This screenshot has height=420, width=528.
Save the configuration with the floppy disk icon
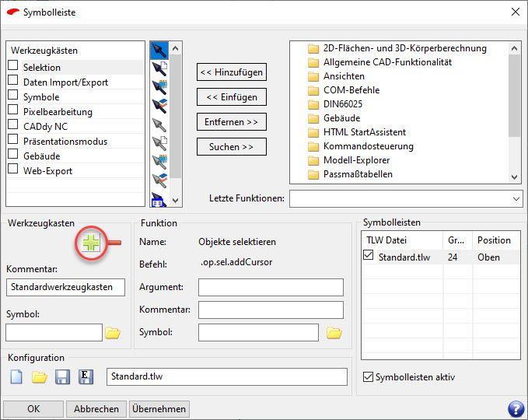click(x=62, y=377)
